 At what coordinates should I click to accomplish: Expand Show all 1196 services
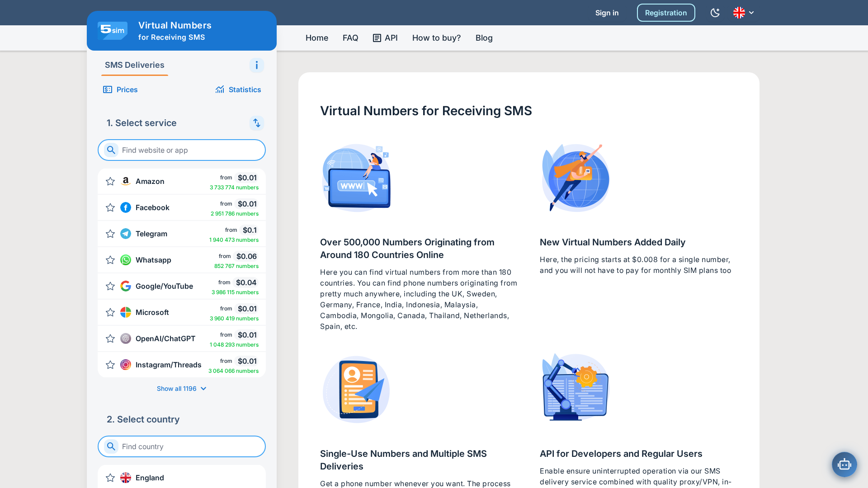(182, 389)
